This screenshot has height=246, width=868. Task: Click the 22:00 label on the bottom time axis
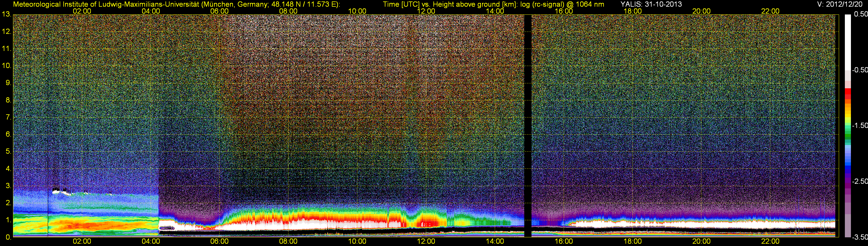(x=770, y=241)
